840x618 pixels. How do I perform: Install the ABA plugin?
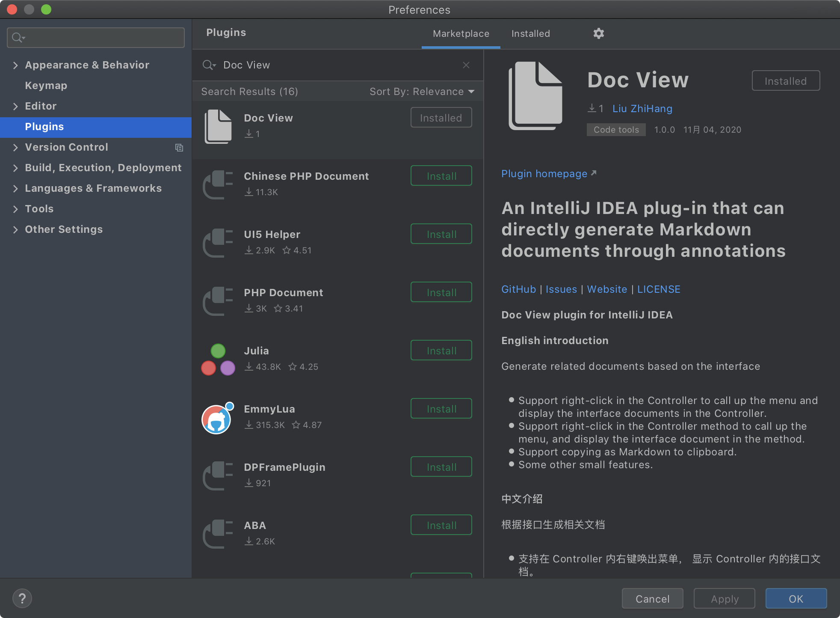pyautogui.click(x=441, y=525)
